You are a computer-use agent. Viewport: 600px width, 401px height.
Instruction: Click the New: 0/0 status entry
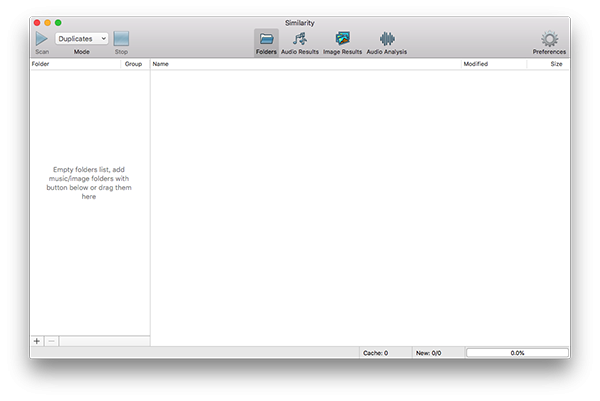[429, 353]
